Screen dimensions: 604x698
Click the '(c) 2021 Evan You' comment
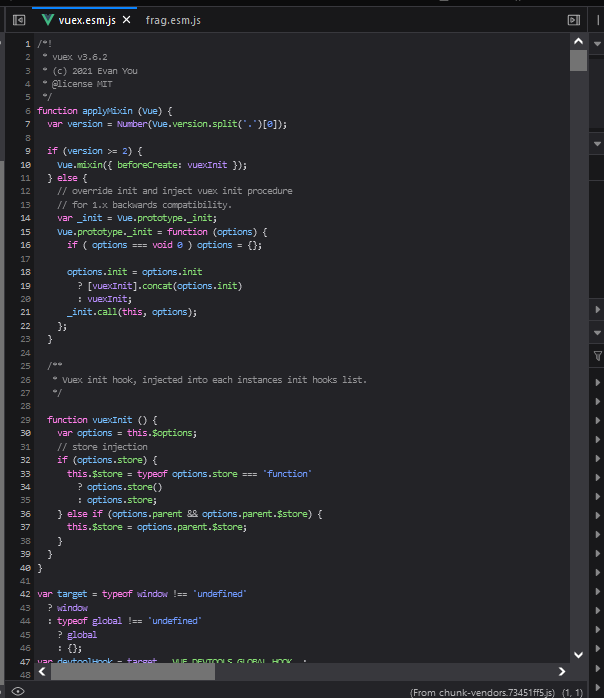95,71
